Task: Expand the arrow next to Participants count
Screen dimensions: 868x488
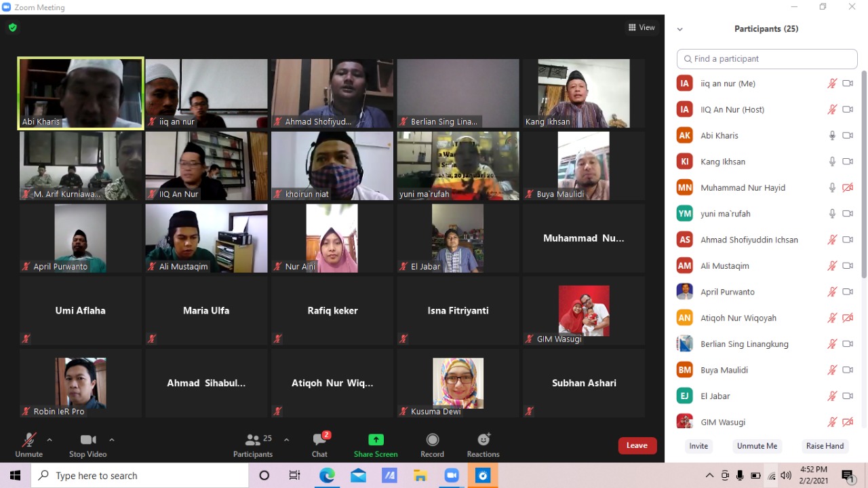Action: (x=286, y=440)
